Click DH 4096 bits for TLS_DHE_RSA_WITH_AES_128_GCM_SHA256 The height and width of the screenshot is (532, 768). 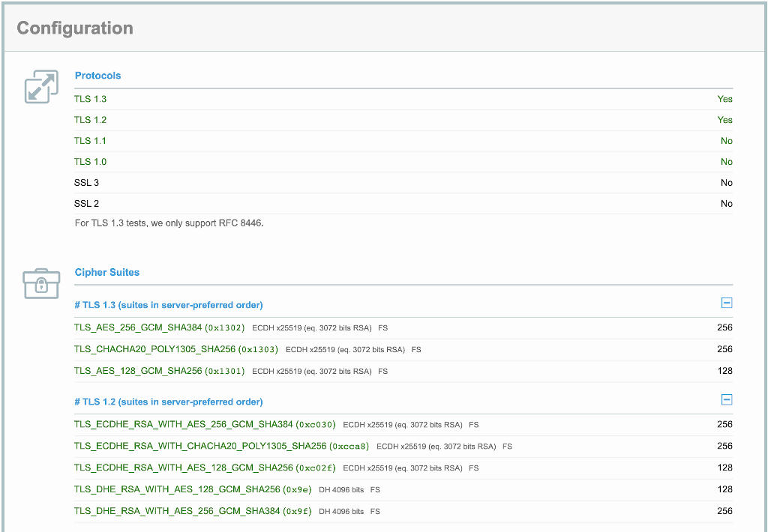(x=341, y=489)
